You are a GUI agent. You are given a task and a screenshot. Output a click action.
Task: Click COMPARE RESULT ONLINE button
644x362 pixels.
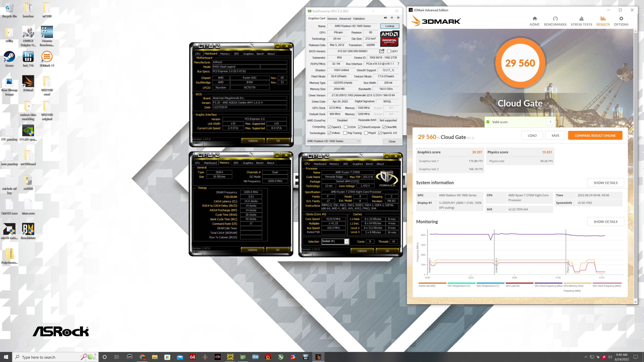click(x=595, y=135)
